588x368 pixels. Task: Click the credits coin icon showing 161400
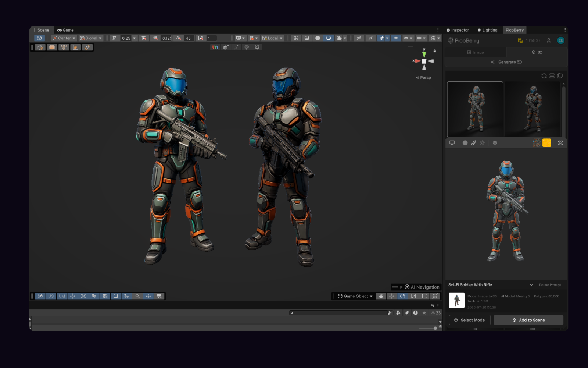520,40
